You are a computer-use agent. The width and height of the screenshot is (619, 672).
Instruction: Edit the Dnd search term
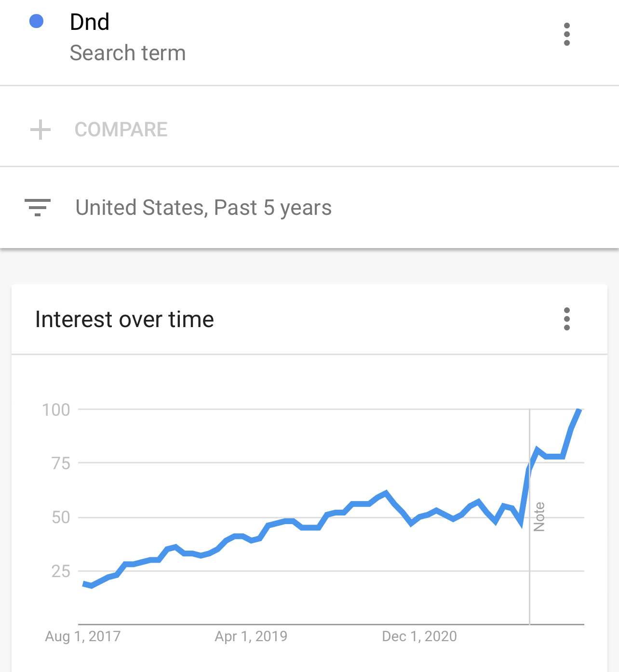90,22
